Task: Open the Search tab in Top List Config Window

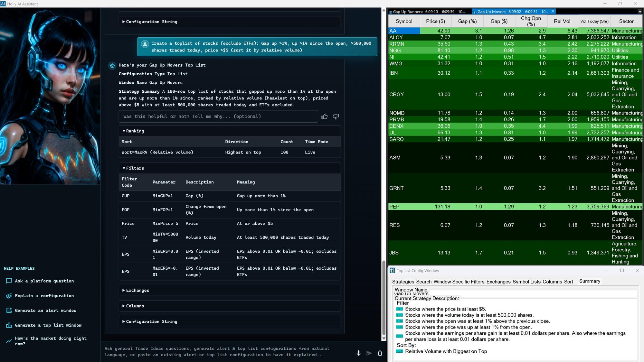Action: pos(424,282)
